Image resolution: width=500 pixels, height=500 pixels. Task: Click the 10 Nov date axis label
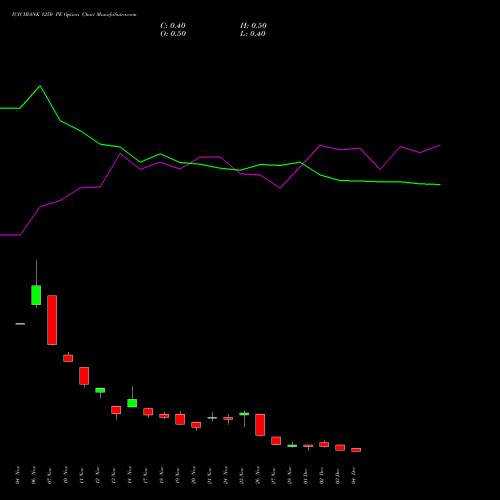(x=66, y=476)
